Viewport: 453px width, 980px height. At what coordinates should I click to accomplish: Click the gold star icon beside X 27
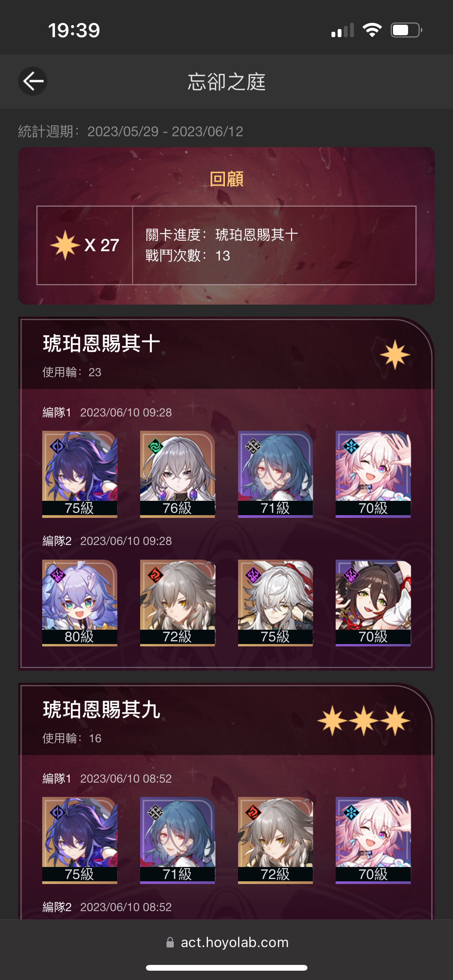click(65, 245)
